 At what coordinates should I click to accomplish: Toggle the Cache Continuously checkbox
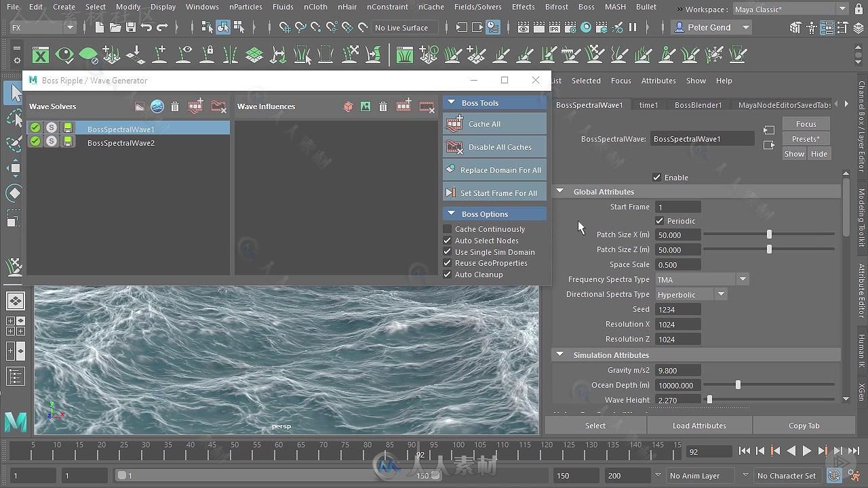pyautogui.click(x=447, y=229)
